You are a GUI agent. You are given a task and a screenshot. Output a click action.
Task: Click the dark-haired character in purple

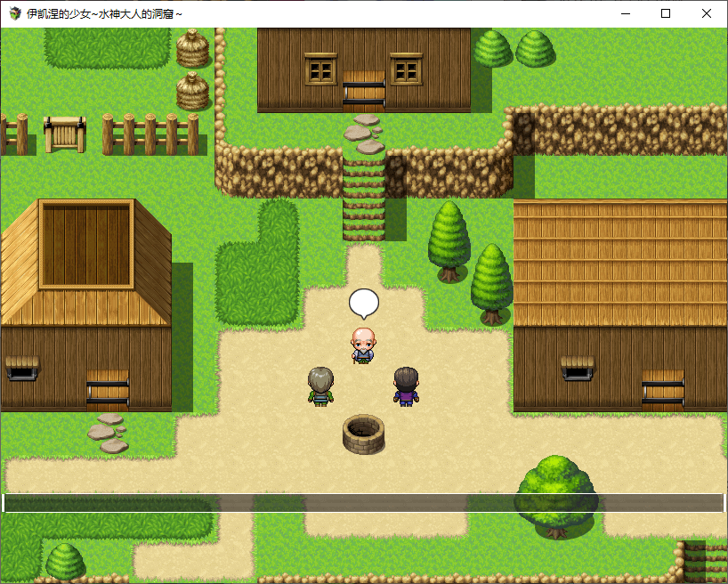click(406, 386)
